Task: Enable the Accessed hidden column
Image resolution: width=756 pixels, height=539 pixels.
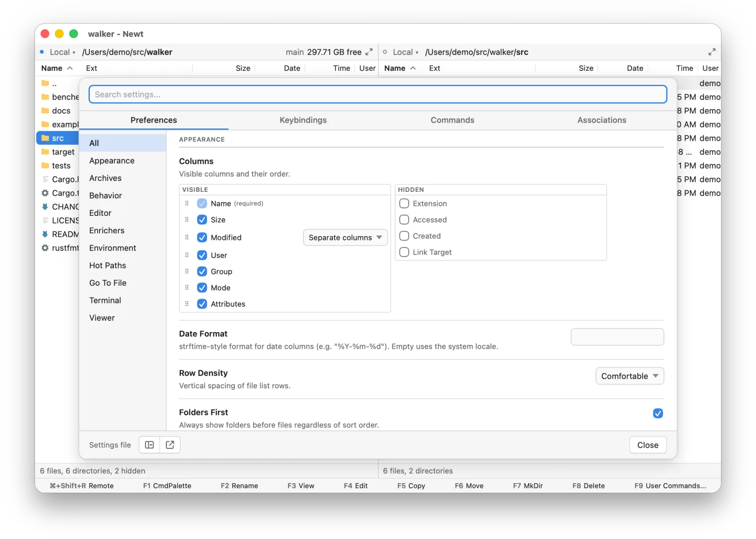Action: point(404,220)
